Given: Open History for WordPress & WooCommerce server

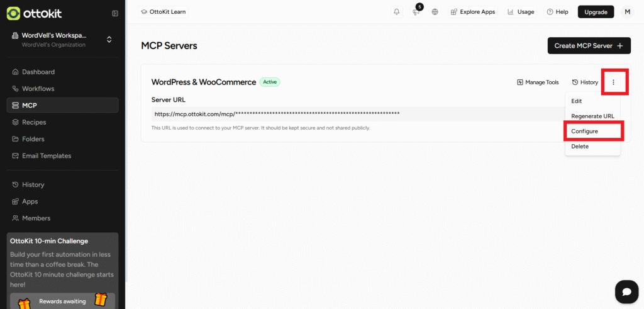Looking at the screenshot, I should pyautogui.click(x=585, y=82).
